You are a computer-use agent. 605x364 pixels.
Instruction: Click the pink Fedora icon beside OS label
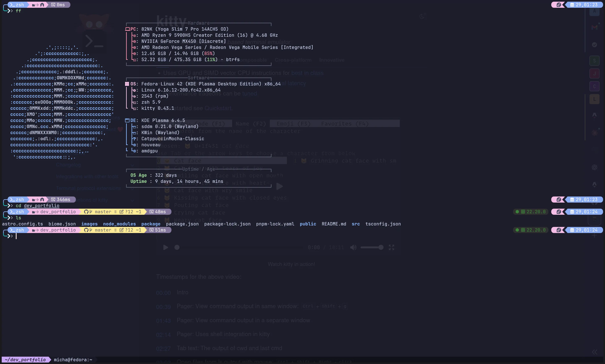pyautogui.click(x=127, y=84)
